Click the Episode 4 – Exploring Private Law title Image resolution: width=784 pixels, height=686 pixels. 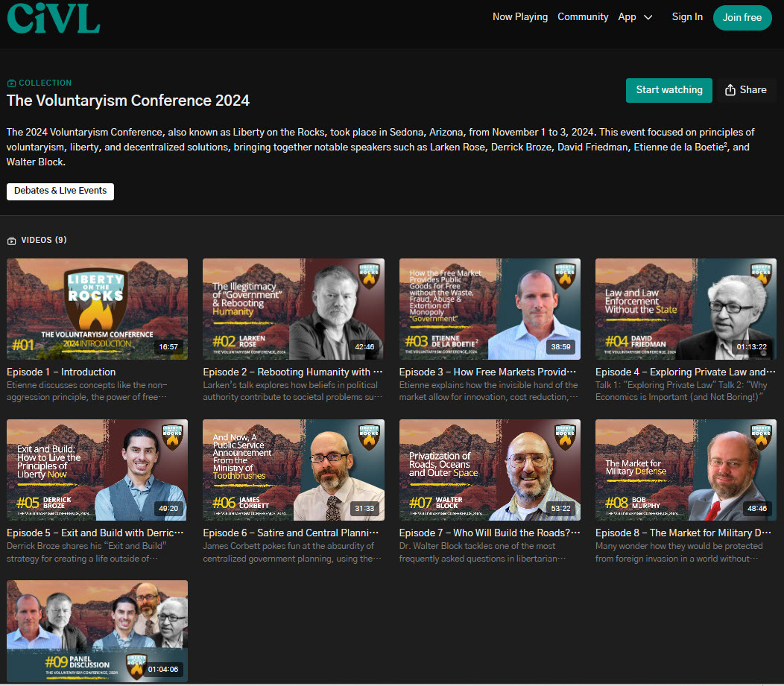pos(685,372)
